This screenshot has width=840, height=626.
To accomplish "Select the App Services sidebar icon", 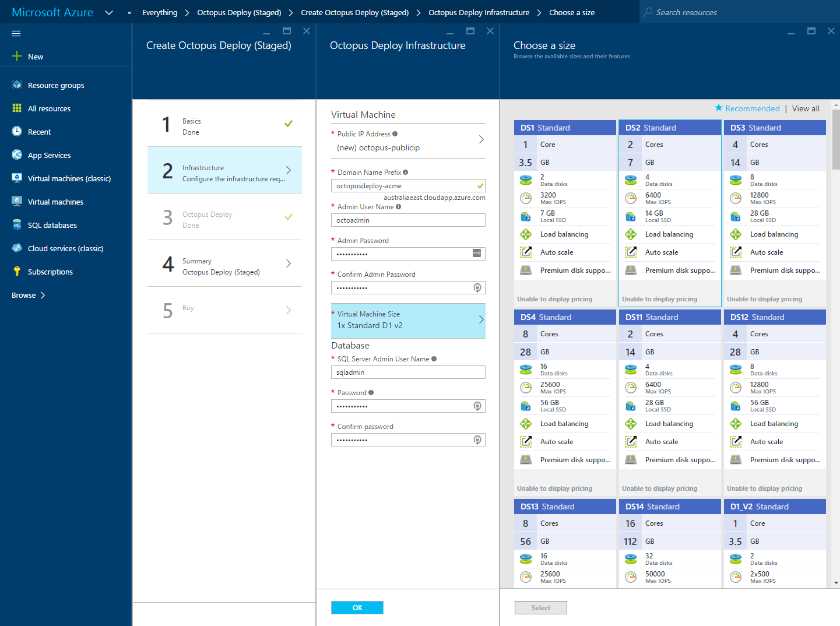I will 16,155.
